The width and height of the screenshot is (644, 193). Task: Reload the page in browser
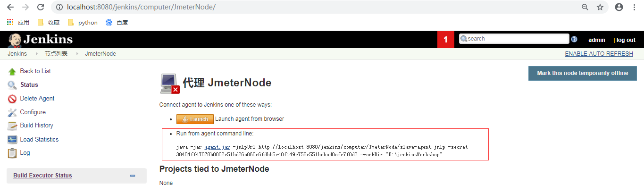click(x=41, y=7)
